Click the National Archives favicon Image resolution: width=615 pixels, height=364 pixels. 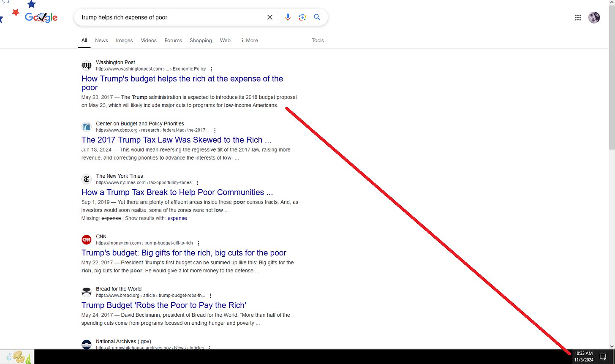[x=87, y=345]
